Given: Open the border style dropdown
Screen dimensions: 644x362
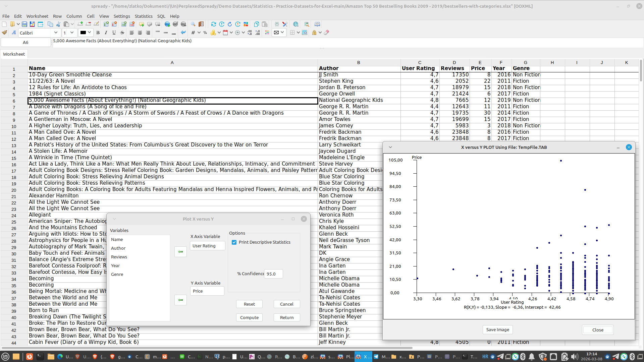Looking at the screenshot, I should click(298, 33).
